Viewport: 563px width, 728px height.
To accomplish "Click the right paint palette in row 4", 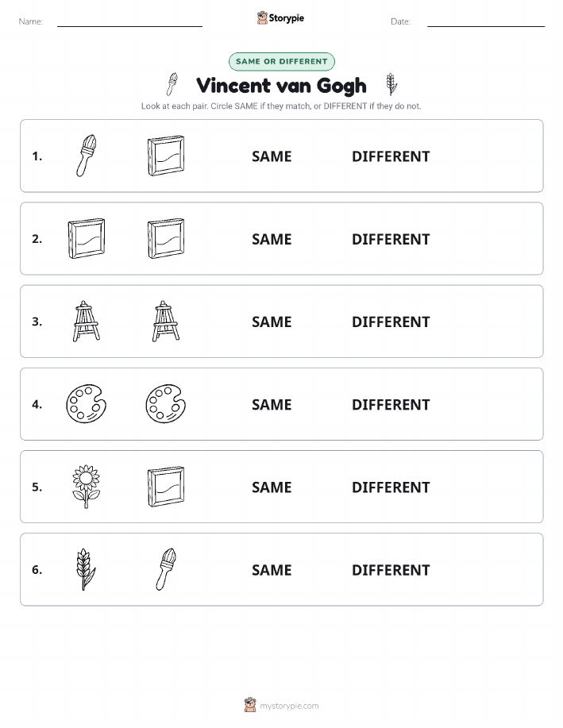I will (x=166, y=404).
